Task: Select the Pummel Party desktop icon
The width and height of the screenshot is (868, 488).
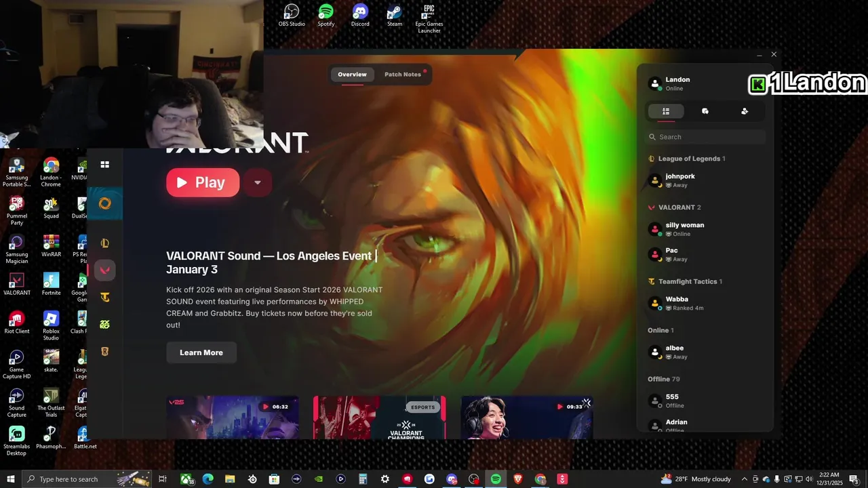Action: [x=16, y=210]
